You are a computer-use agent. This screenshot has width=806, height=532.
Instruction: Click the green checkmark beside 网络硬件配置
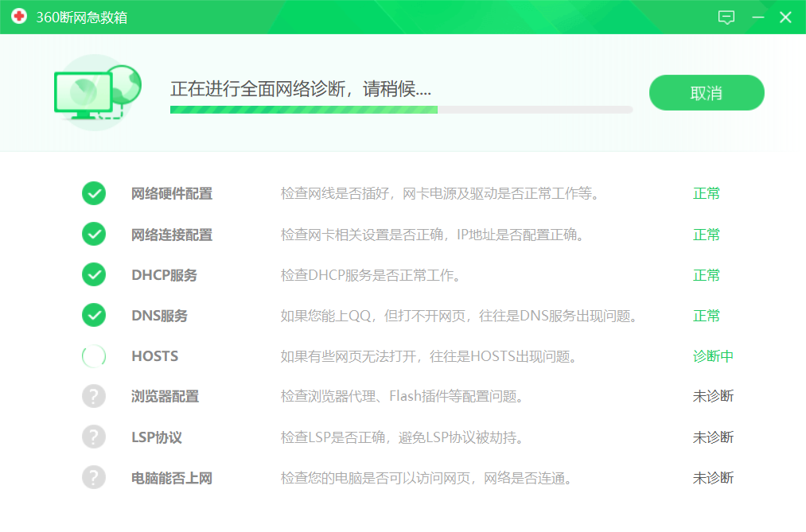(94, 193)
